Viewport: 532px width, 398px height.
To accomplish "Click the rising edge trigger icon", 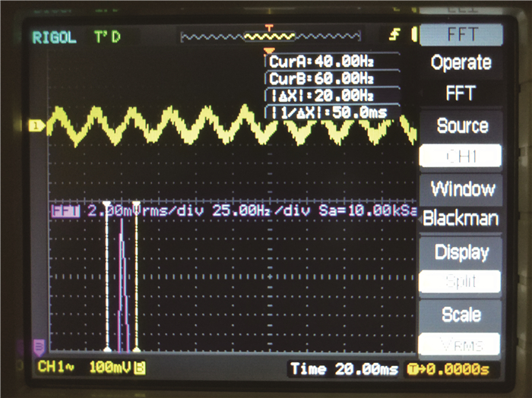I will [394, 35].
